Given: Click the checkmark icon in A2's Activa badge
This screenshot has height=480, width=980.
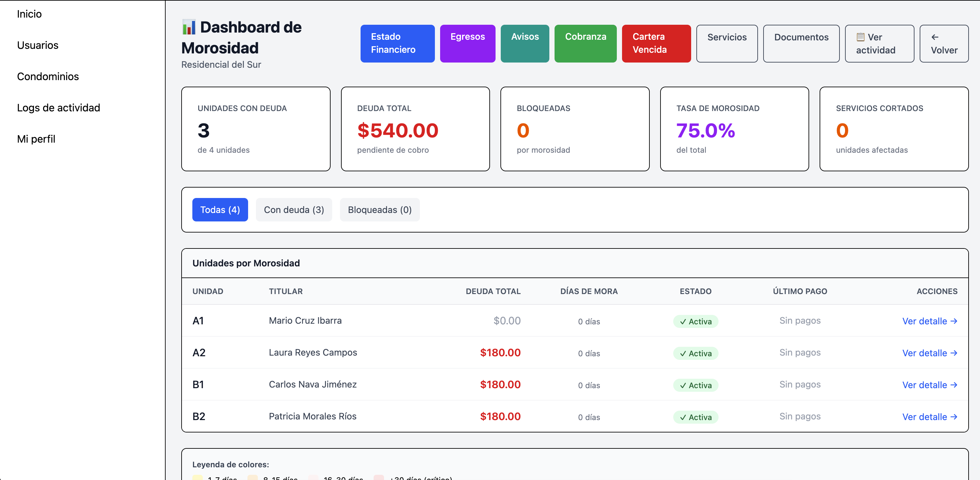Looking at the screenshot, I should [x=683, y=353].
